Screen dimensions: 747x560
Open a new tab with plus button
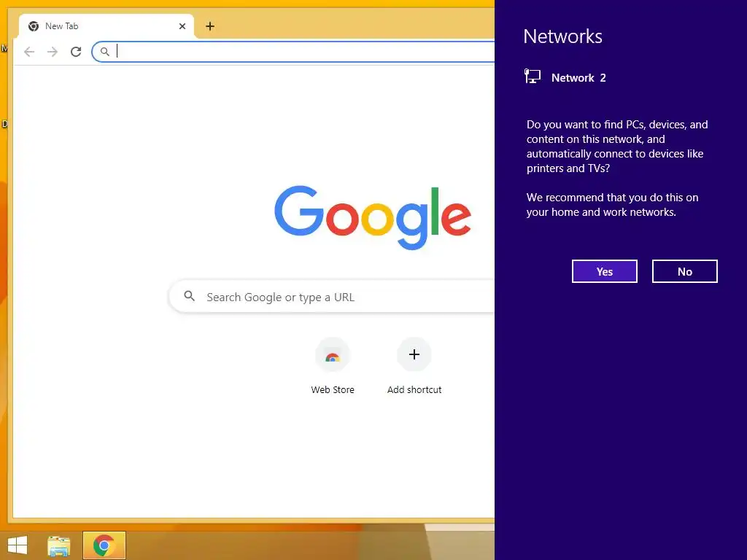pos(210,26)
